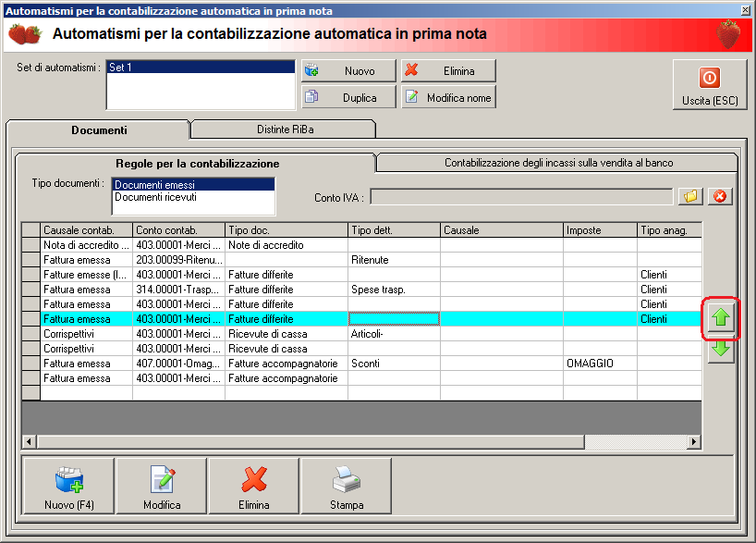Click Articoli- detail cell

394,334
